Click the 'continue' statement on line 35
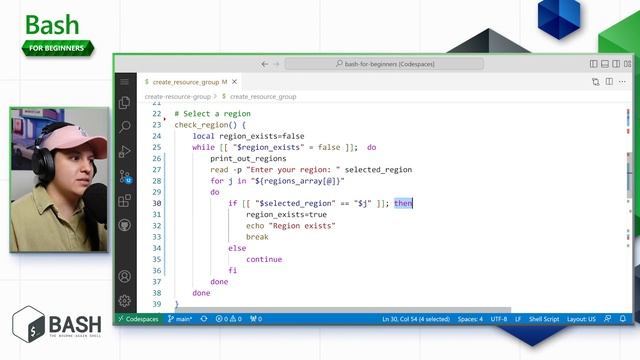 264,259
